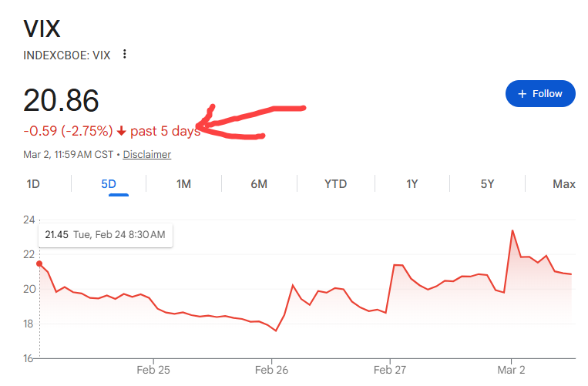Switch to the 5Y time range
This screenshot has height=386, width=588.
click(487, 184)
